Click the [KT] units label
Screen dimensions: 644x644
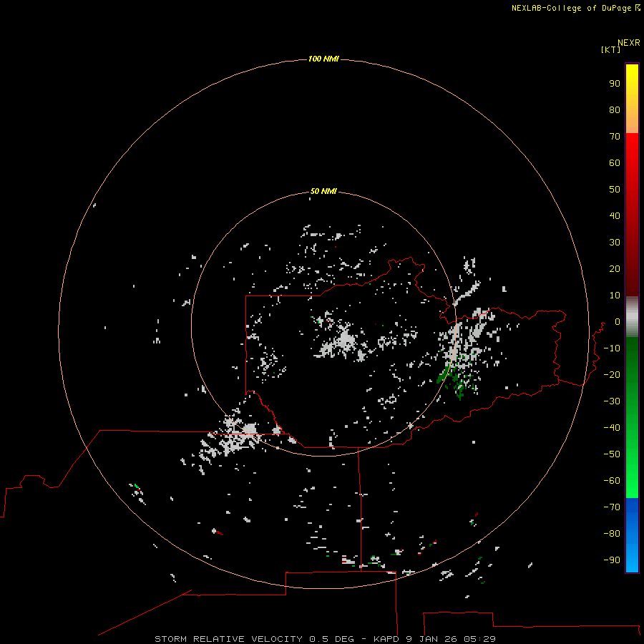[611, 49]
